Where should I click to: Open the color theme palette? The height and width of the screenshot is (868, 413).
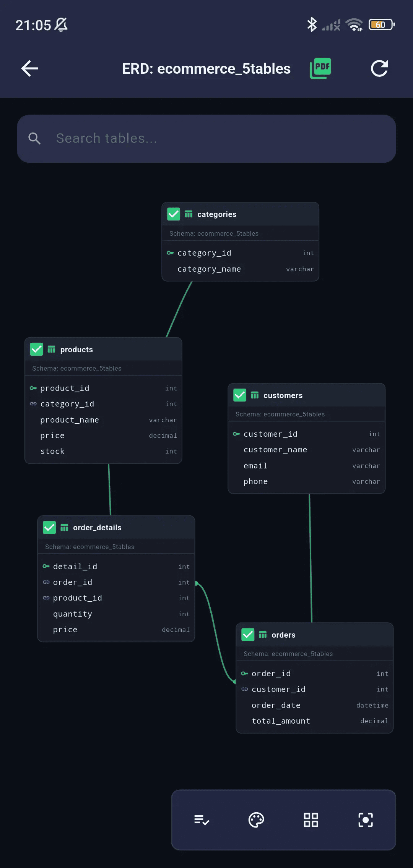pyautogui.click(x=256, y=820)
